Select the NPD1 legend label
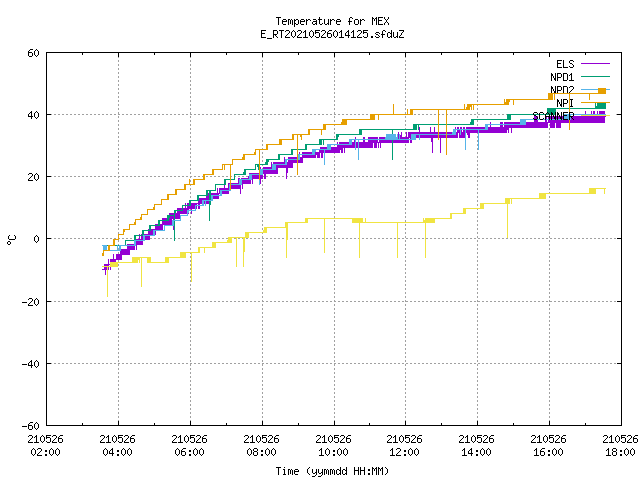640x480 pixels. point(562,77)
